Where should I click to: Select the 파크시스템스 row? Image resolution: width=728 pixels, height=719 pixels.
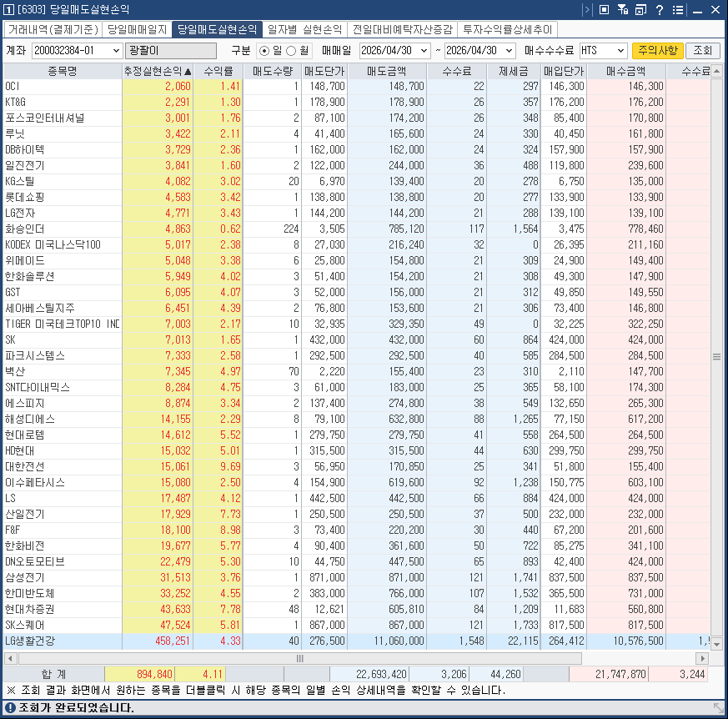coord(357,356)
